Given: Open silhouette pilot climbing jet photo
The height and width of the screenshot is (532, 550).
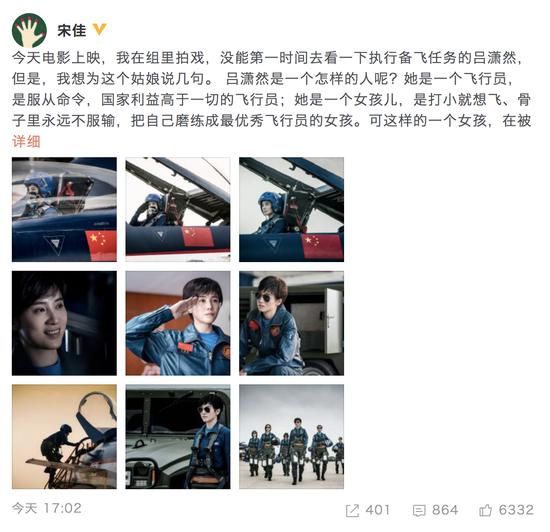Looking at the screenshot, I should (x=64, y=437).
